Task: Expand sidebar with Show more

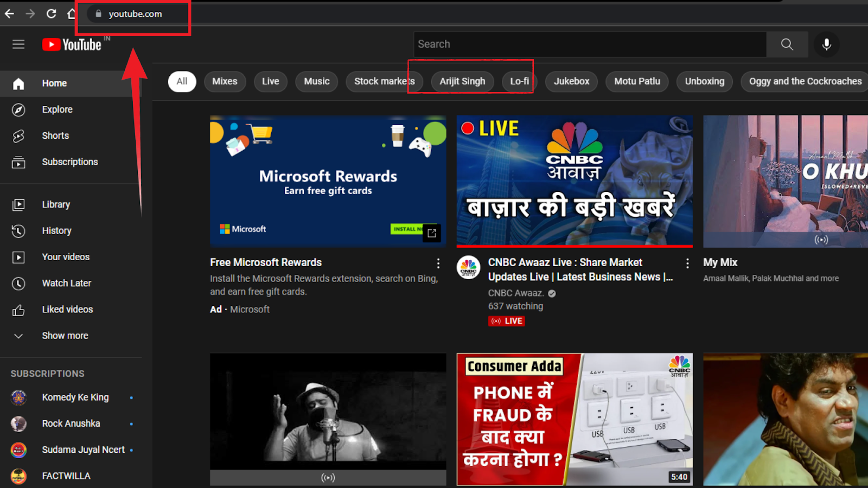Action: pos(65,336)
